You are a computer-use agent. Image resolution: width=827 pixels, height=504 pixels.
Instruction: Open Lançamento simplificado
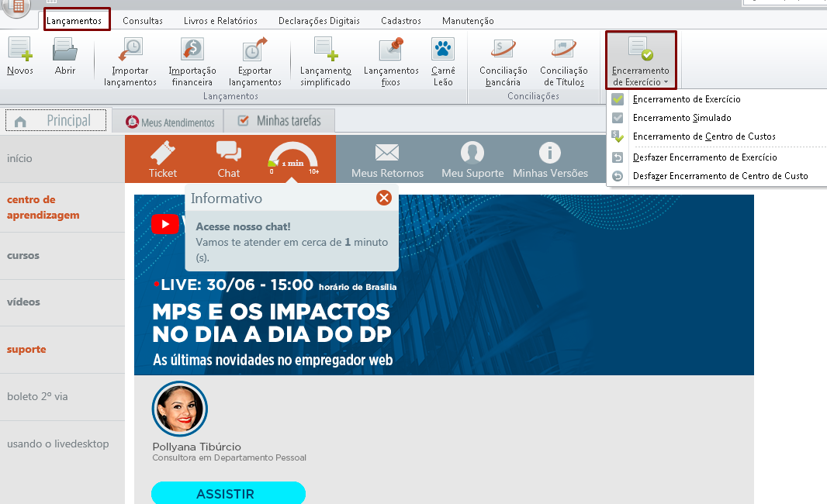(x=325, y=62)
